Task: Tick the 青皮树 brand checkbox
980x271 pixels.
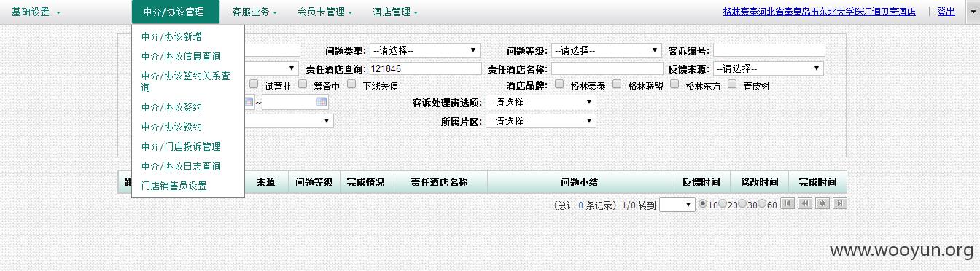Action: (x=732, y=85)
